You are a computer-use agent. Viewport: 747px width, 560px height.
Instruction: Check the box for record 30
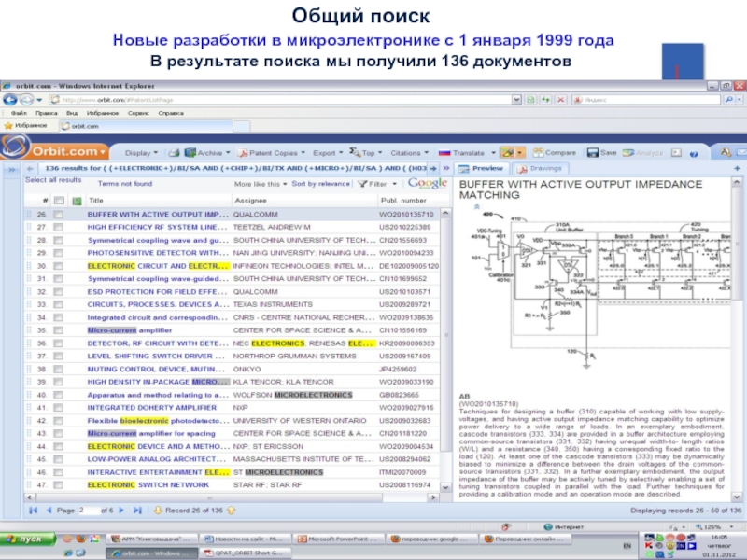tap(58, 266)
